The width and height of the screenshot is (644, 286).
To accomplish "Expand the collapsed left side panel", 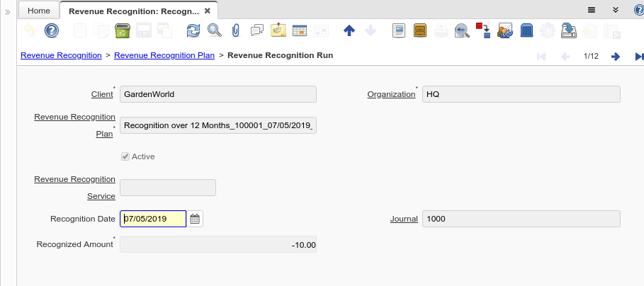I will (8, 12).
